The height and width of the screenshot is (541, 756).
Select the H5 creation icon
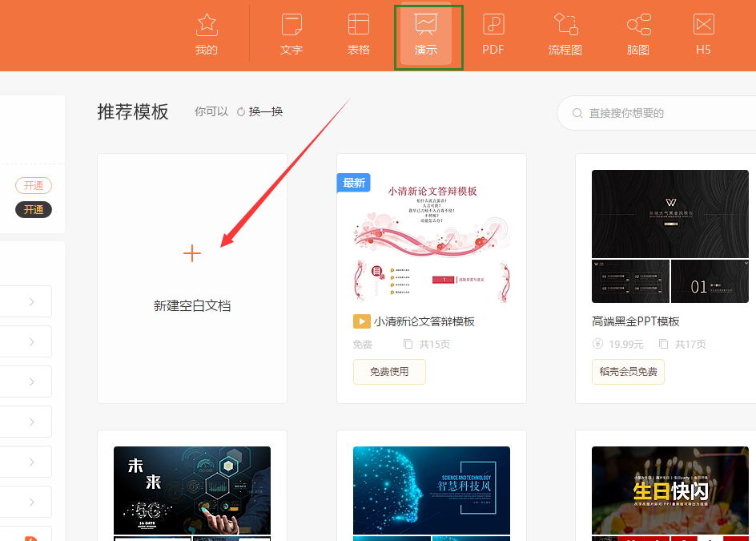[x=703, y=24]
